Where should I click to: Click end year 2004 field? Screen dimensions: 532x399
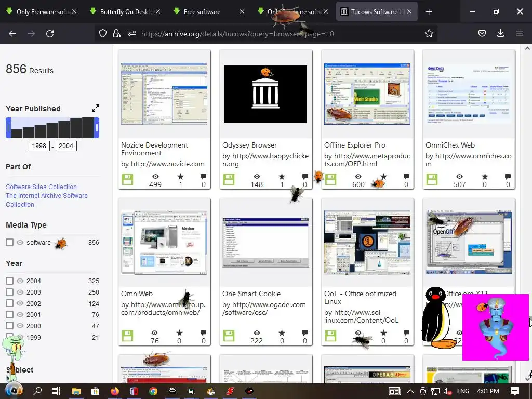tap(66, 146)
